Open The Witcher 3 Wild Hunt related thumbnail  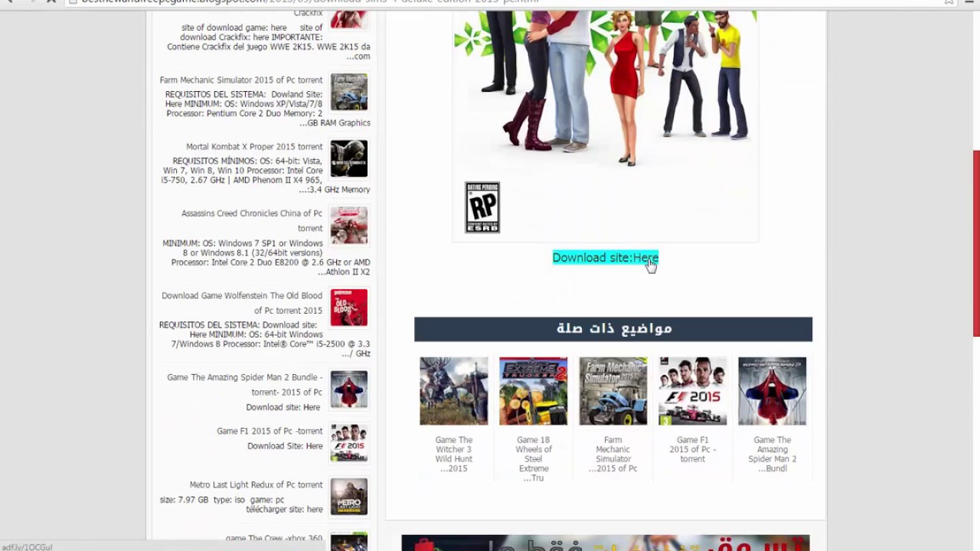pyautogui.click(x=454, y=391)
